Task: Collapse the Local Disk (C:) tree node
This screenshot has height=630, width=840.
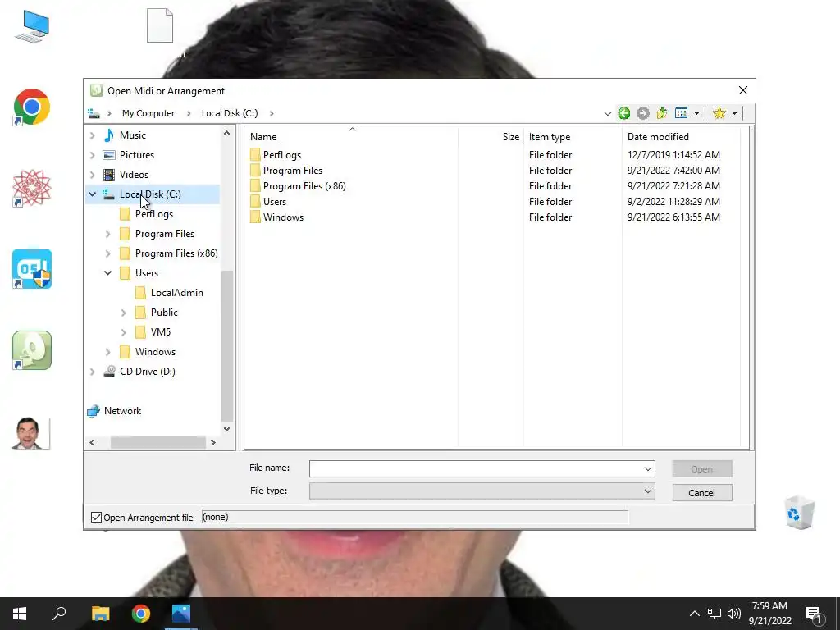Action: click(x=92, y=194)
